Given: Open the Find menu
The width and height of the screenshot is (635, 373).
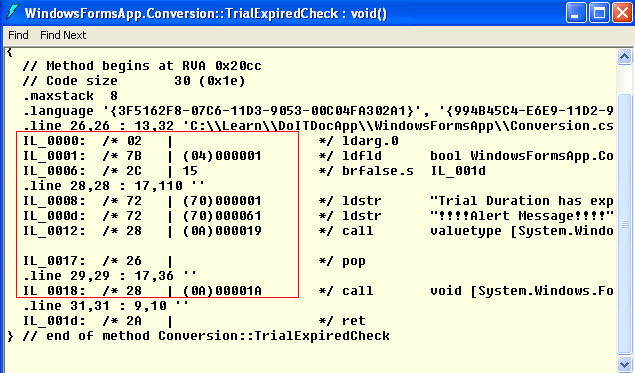Looking at the screenshot, I should click(x=18, y=35).
